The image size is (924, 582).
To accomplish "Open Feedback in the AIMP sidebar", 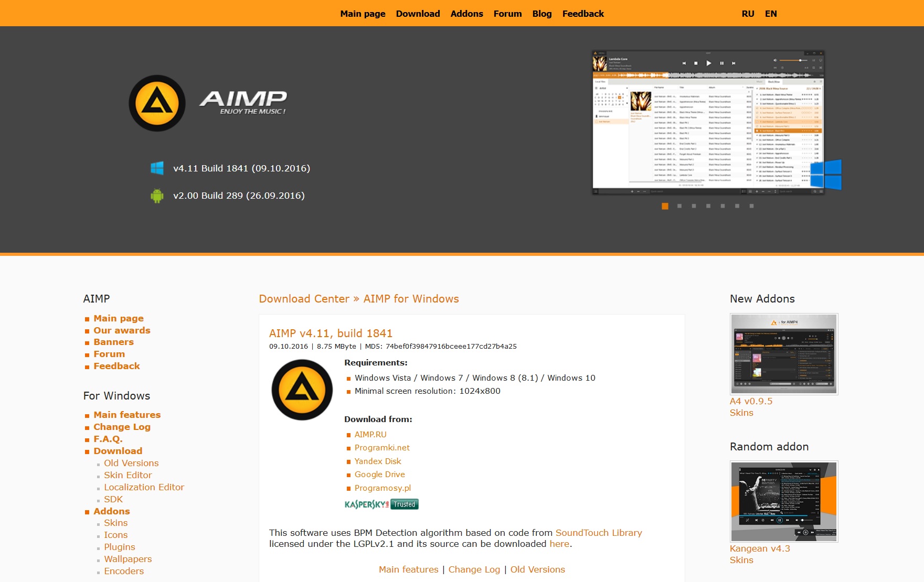I will tap(116, 366).
